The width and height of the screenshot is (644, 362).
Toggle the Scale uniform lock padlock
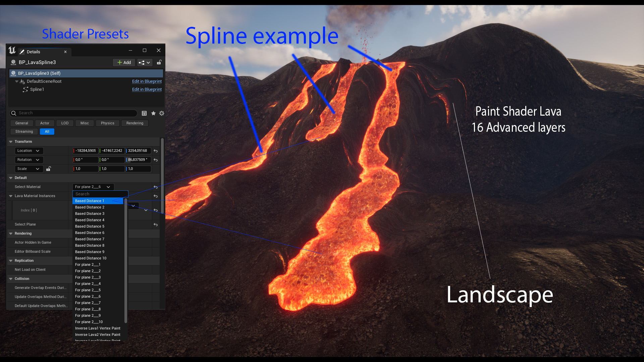[48, 169]
